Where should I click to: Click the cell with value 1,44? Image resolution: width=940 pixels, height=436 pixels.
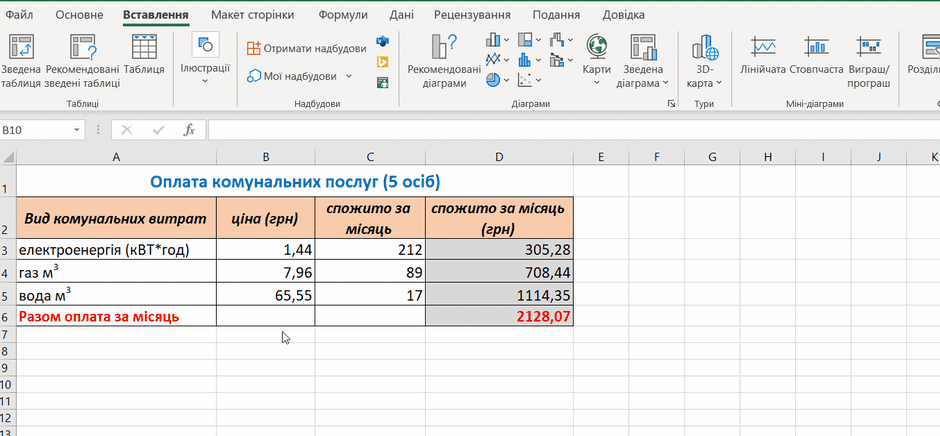(x=266, y=249)
